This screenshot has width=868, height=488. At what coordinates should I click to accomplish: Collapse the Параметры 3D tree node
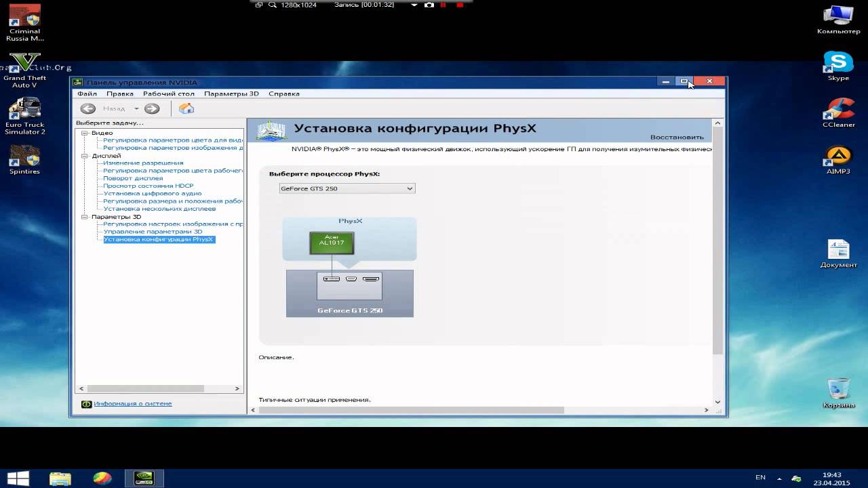(85, 217)
